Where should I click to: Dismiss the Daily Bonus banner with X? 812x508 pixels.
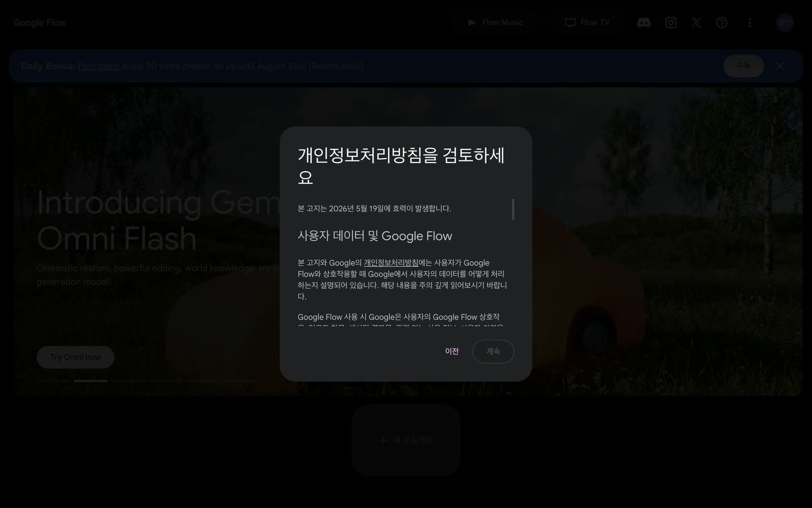click(x=780, y=66)
